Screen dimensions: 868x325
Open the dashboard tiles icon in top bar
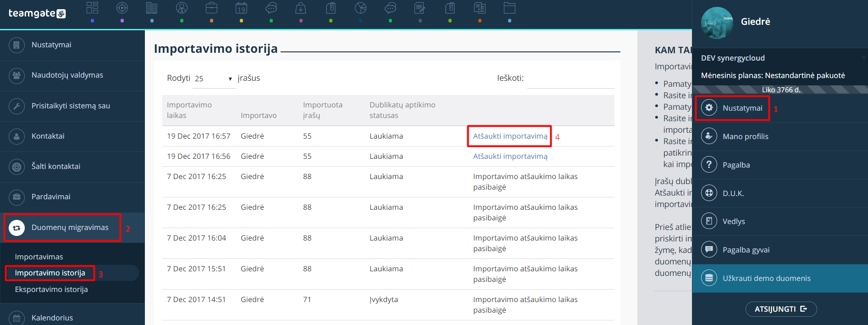92,8
